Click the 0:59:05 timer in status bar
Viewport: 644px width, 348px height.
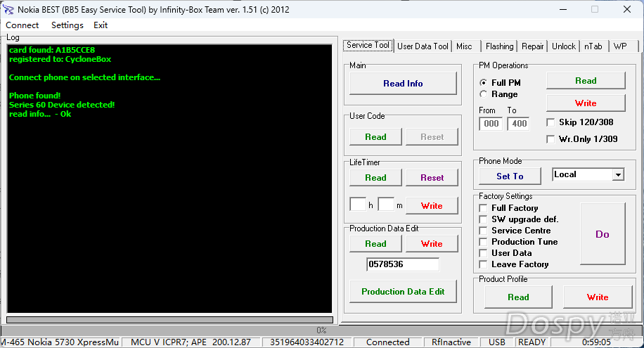click(x=596, y=342)
